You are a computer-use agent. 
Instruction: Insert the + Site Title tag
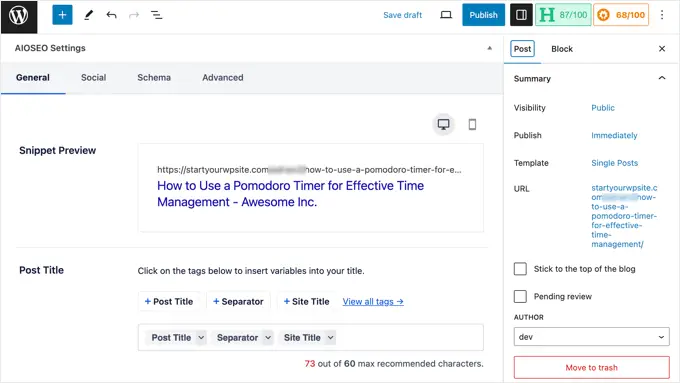[x=306, y=301]
